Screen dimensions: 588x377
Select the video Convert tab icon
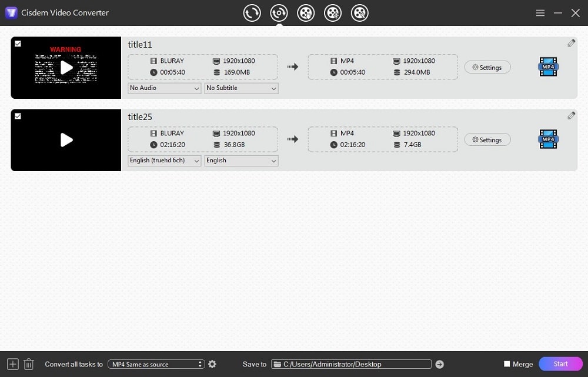tap(252, 12)
